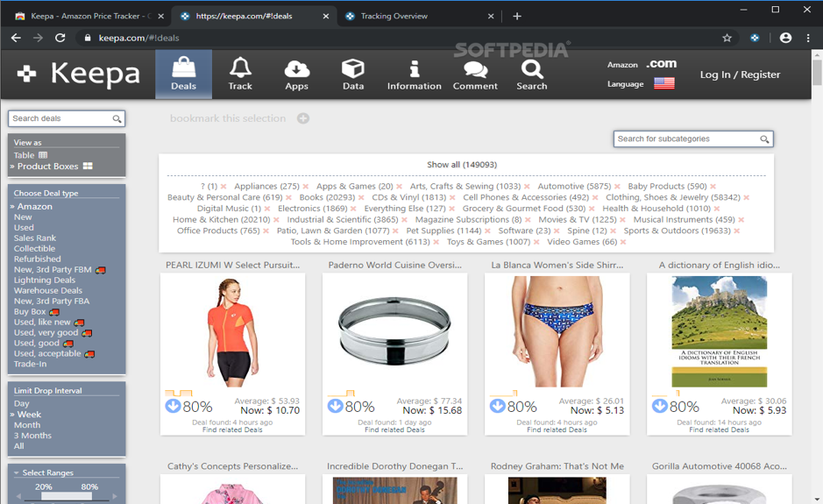Select Trade-In deal type

[x=30, y=365]
